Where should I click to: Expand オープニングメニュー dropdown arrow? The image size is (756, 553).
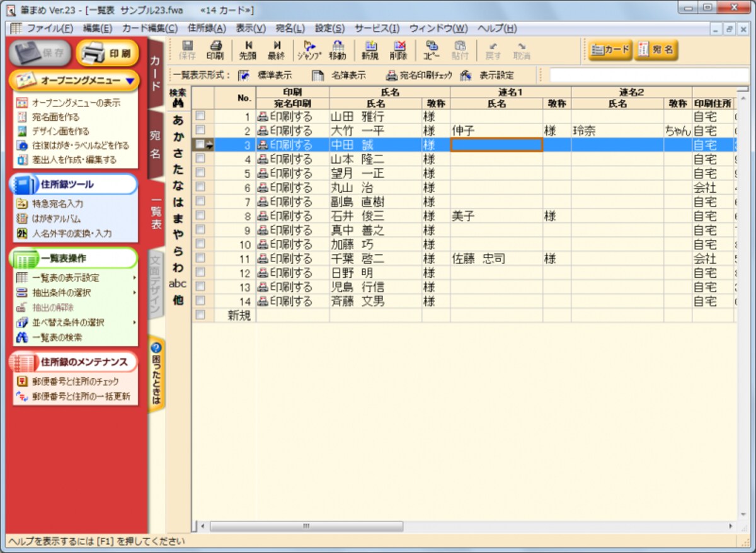click(x=129, y=81)
